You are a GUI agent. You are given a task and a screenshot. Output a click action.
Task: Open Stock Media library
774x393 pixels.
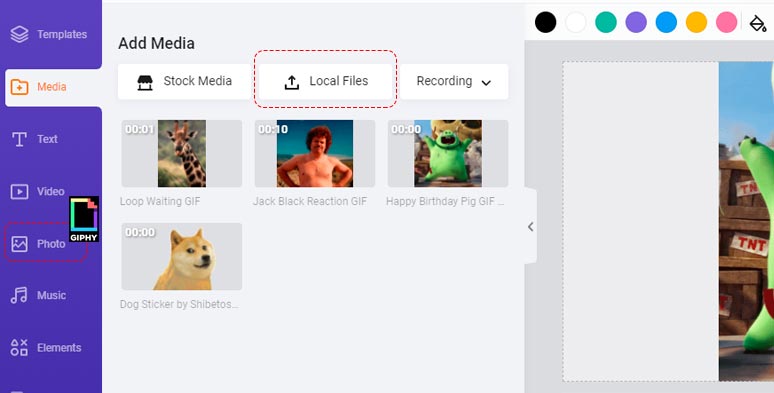[185, 81]
